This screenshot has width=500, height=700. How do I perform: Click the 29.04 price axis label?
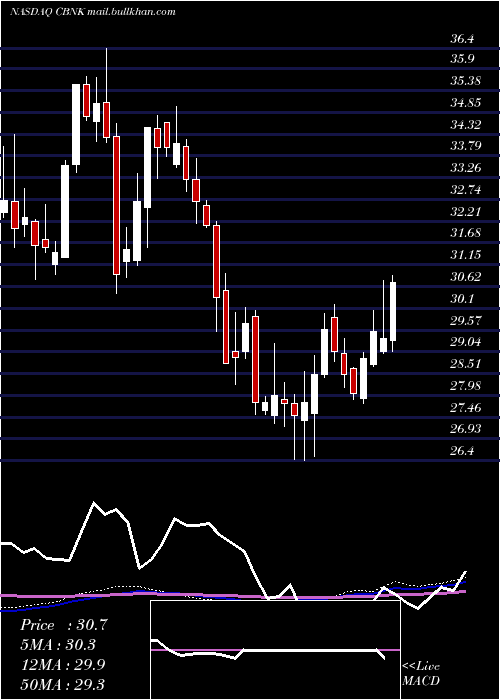pyautogui.click(x=465, y=342)
